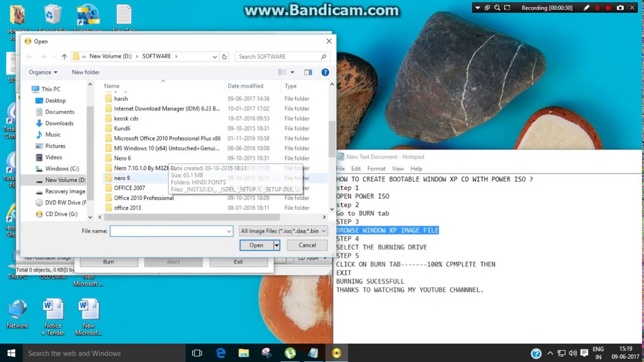Select Documents in navigation pane
Viewport: 644px width, 362px height.
tap(59, 112)
